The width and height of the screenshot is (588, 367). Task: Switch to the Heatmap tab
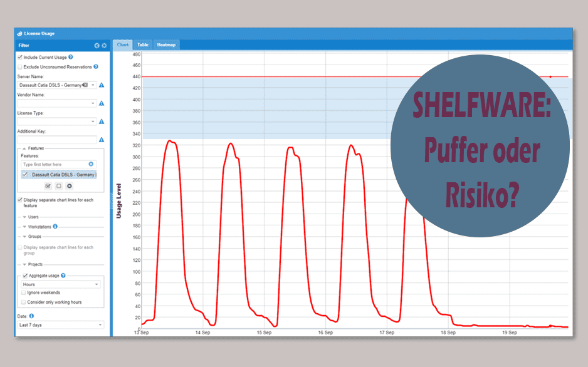click(x=166, y=45)
